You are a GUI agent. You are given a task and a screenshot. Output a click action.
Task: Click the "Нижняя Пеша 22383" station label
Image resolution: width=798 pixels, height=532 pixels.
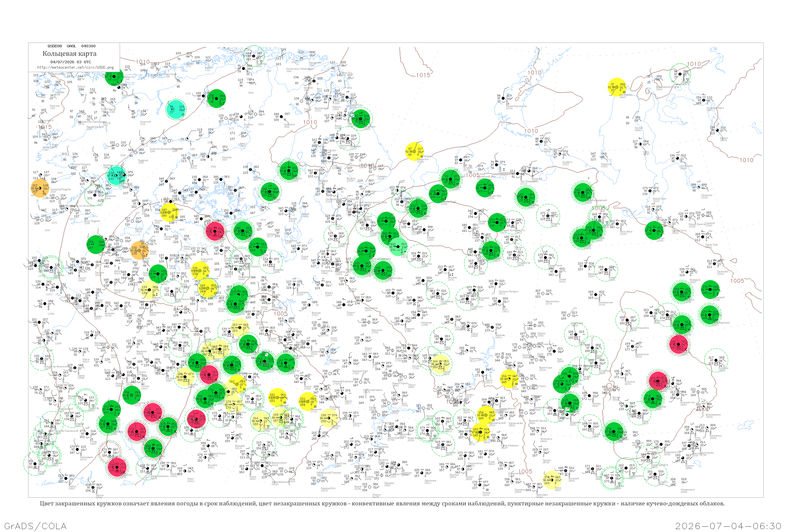click(x=449, y=202)
